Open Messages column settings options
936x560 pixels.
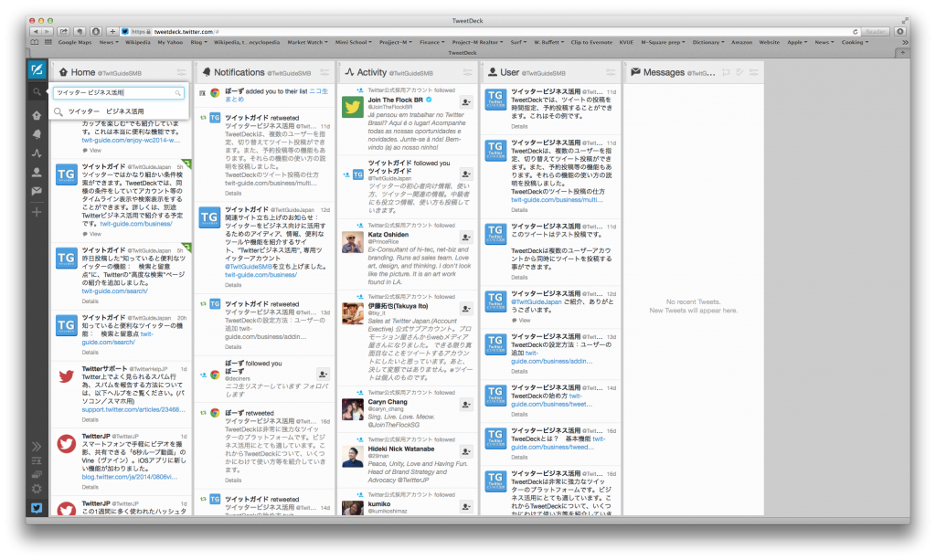[x=754, y=72]
